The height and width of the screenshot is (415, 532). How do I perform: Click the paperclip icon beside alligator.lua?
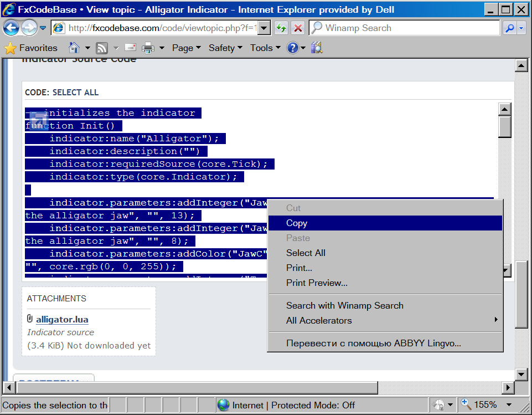coord(30,319)
